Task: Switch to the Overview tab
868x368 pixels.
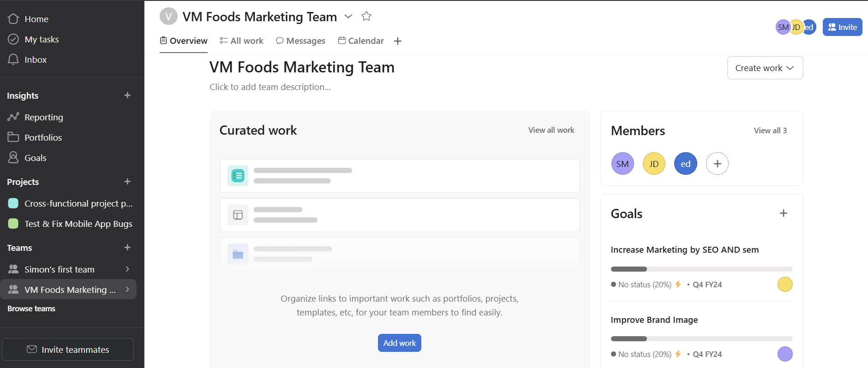Action: 184,41
